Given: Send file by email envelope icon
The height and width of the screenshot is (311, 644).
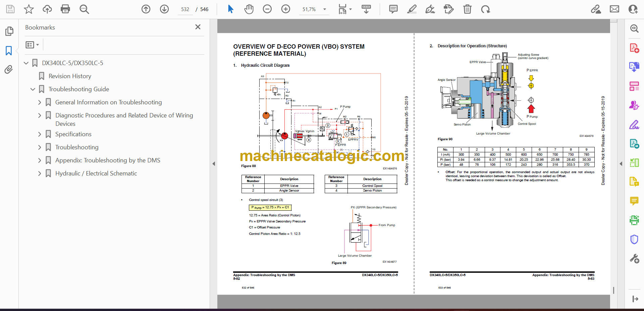Looking at the screenshot, I should tap(614, 9).
